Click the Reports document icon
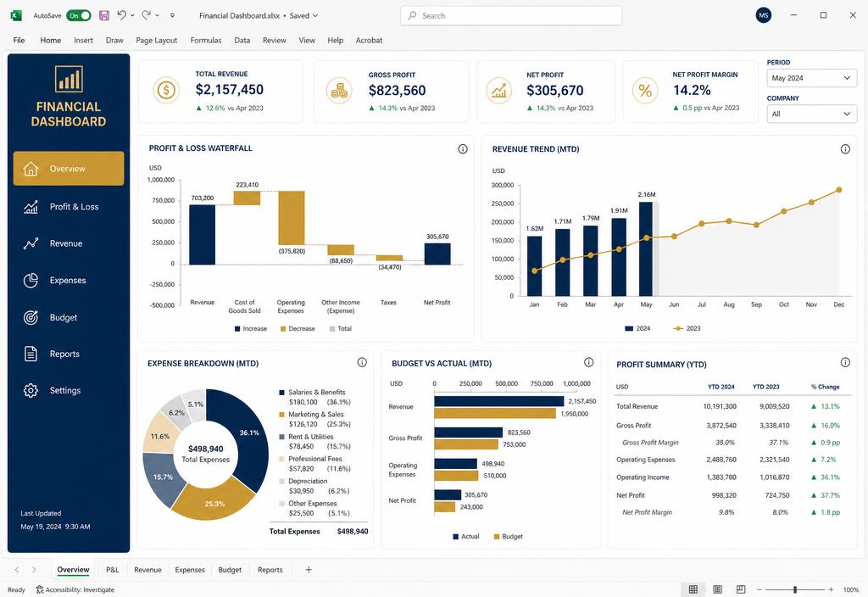This screenshot has width=868, height=597. (x=31, y=354)
